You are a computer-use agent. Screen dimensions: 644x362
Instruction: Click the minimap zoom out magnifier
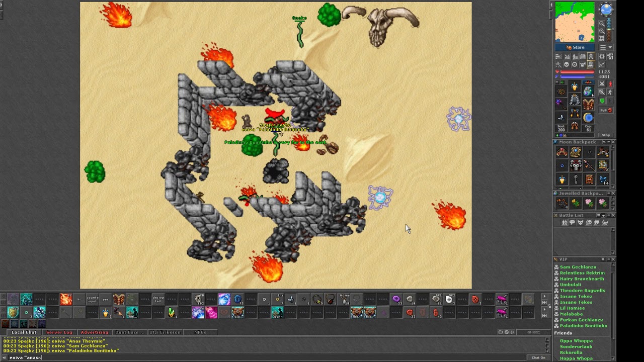point(602,24)
